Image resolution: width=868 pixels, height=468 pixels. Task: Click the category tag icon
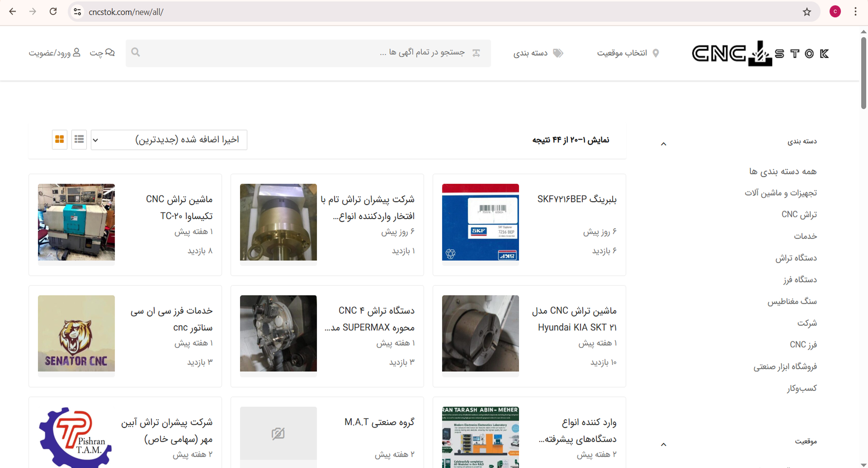pos(558,53)
